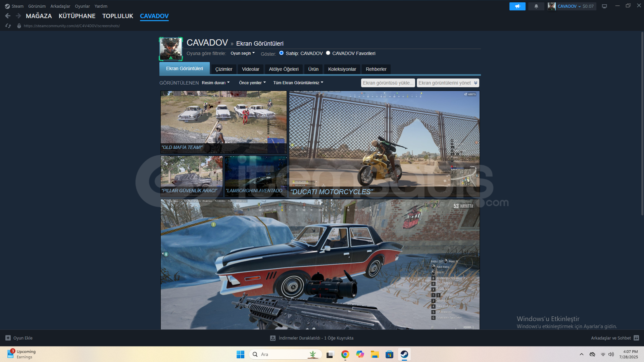The height and width of the screenshot is (362, 644).
Task: Open the LAMBORGHINI AVENTADO screenshot
Action: 256,176
